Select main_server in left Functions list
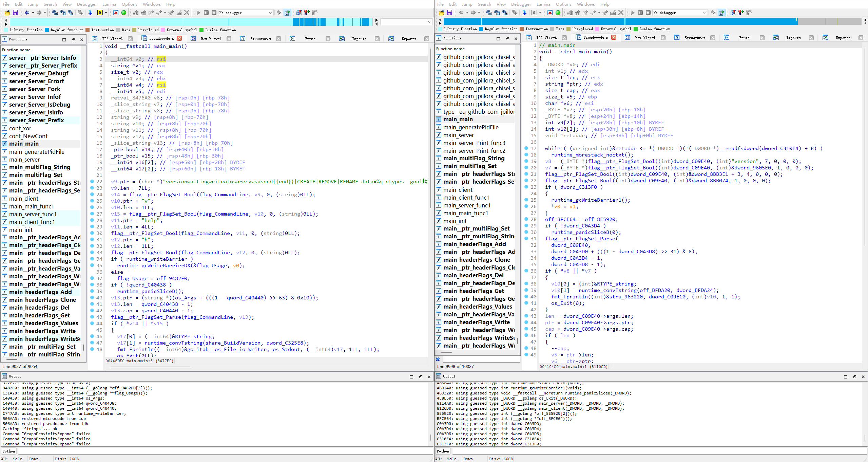Viewport: 868px width, 462px height. 24,160
